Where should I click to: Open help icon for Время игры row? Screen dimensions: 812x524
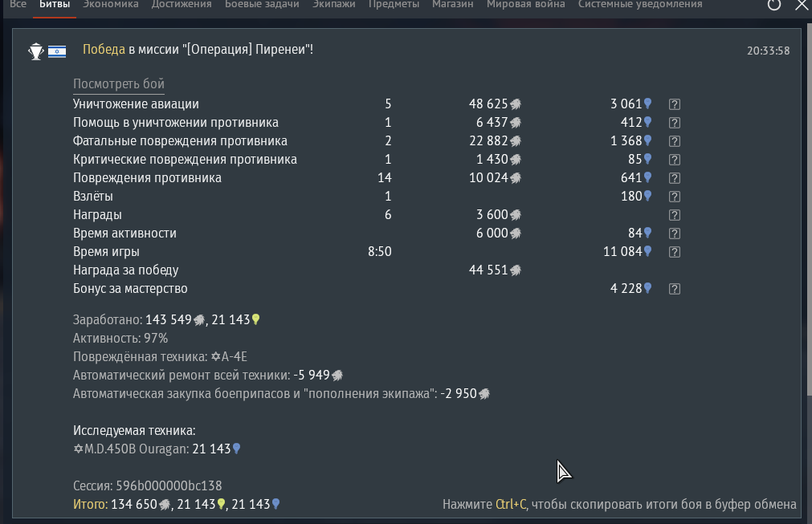click(x=675, y=252)
